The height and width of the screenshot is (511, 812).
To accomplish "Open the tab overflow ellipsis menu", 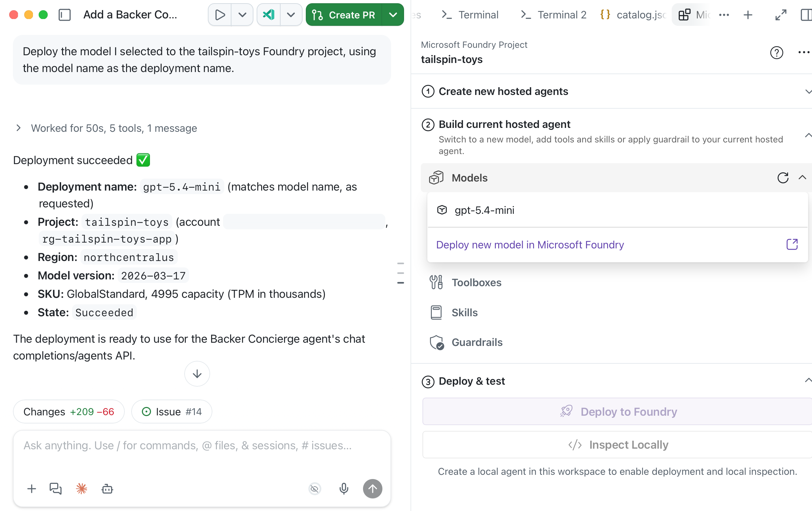I will (x=724, y=15).
